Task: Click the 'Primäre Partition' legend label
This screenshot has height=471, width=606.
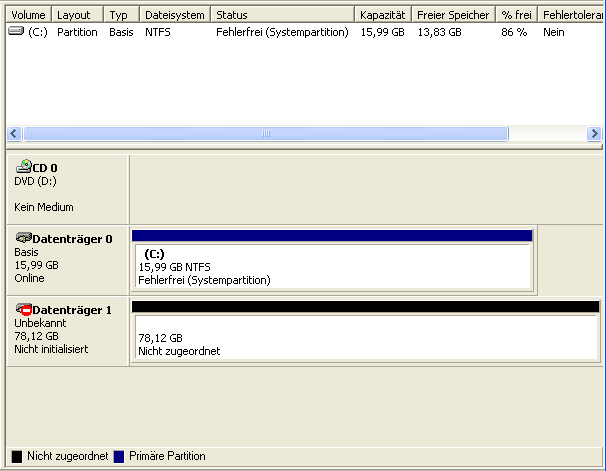Action: 167,456
